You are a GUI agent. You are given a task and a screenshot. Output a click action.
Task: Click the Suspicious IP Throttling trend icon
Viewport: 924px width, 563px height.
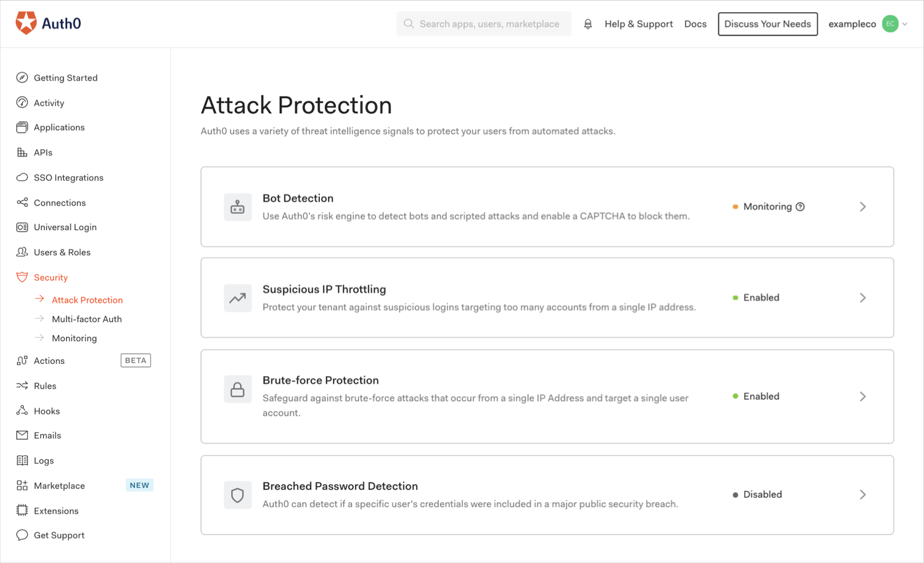[x=237, y=298]
